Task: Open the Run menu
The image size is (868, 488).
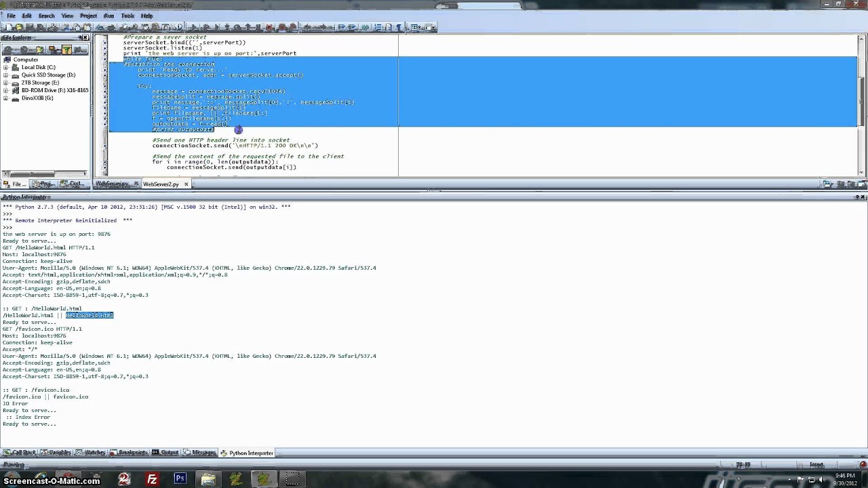Action: 108,16
